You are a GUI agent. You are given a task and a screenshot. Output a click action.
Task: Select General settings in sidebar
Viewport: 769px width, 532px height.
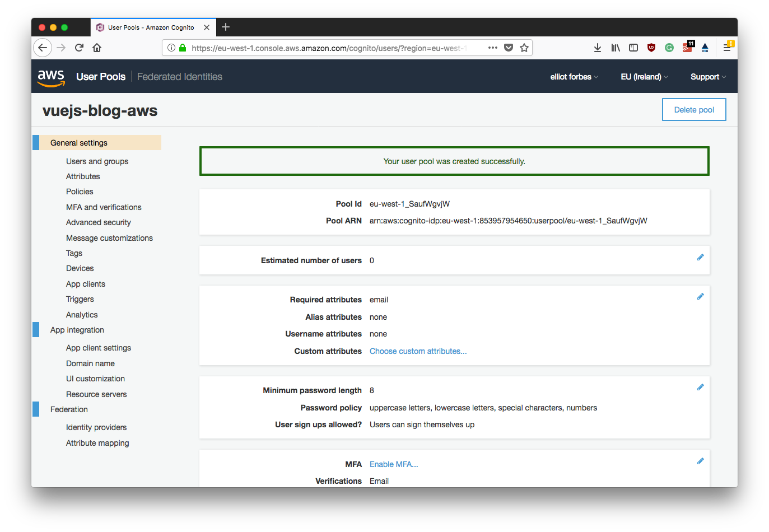pyautogui.click(x=97, y=143)
